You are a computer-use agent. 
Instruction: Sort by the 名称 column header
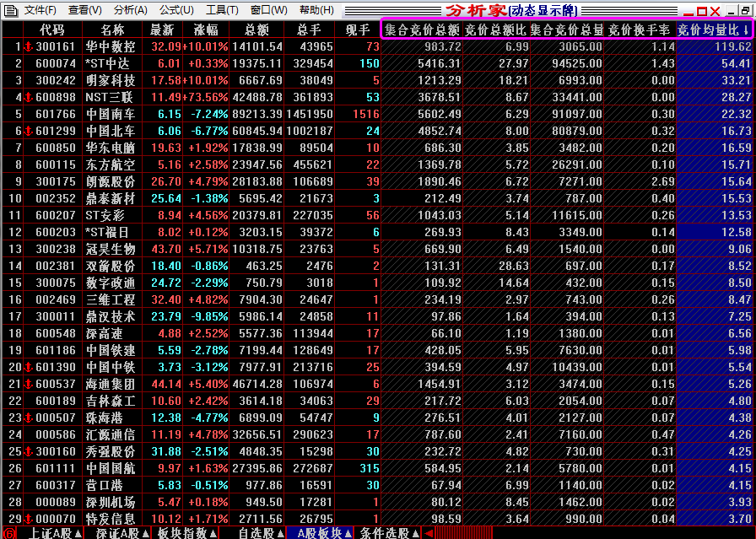tap(113, 30)
